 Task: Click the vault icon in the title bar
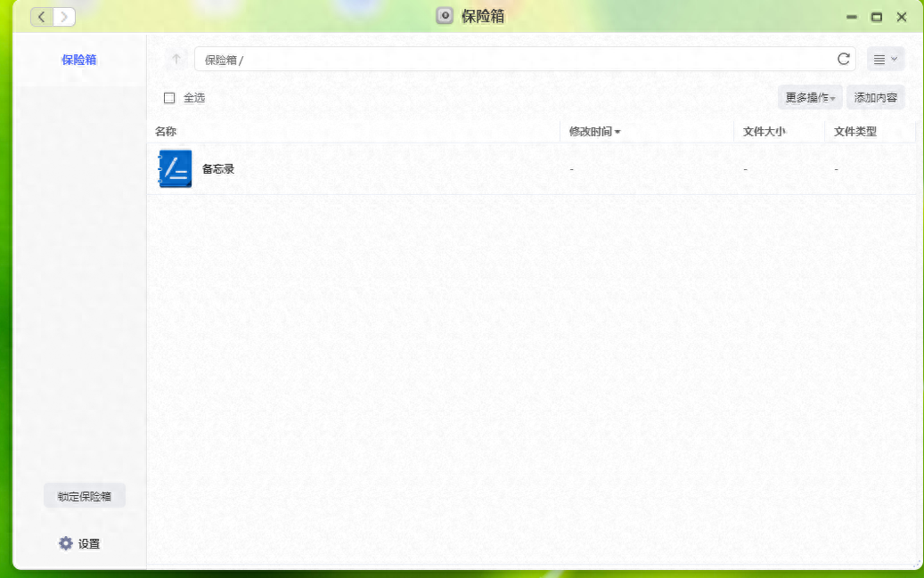click(x=444, y=16)
